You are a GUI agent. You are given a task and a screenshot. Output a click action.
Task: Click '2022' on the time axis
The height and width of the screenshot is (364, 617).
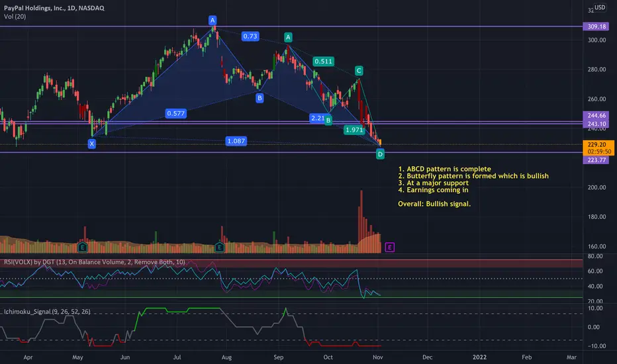point(479,357)
